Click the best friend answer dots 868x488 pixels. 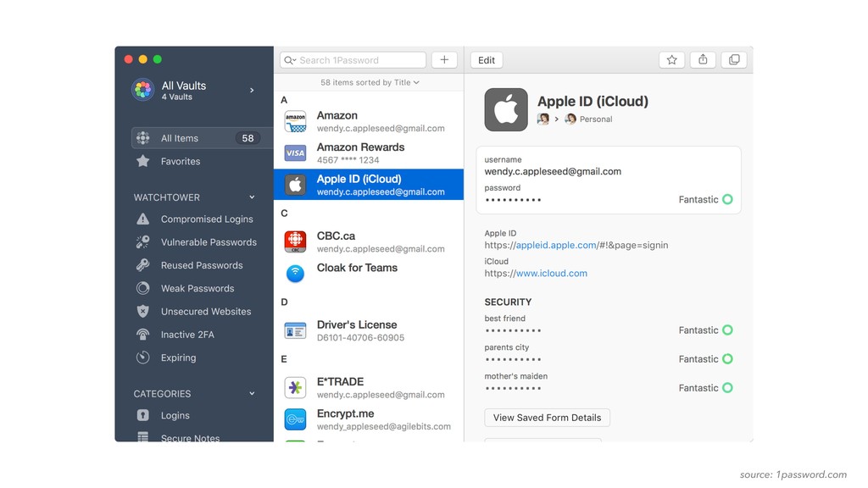(513, 331)
